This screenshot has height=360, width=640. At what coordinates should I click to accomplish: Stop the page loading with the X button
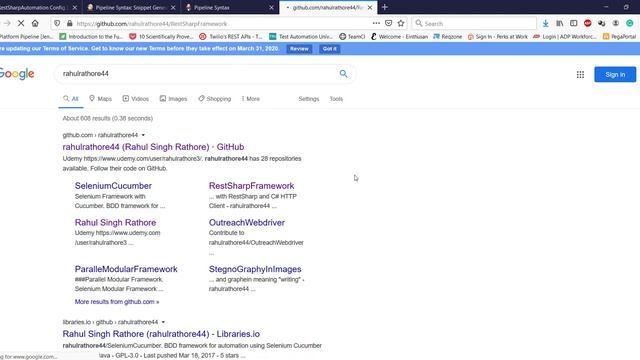point(21,23)
